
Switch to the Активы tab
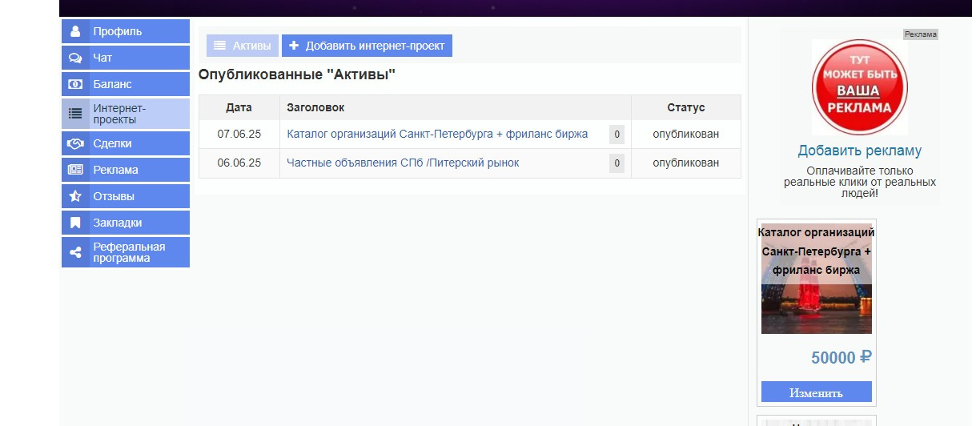point(243,46)
